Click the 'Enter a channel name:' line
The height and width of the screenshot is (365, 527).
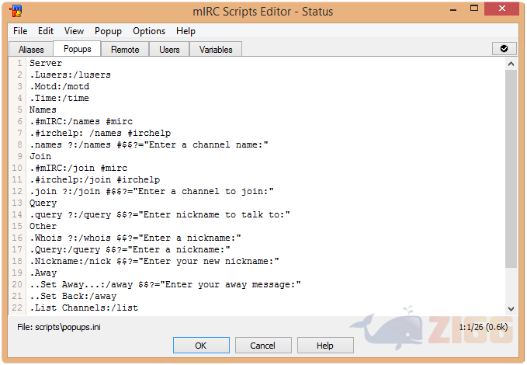point(149,145)
